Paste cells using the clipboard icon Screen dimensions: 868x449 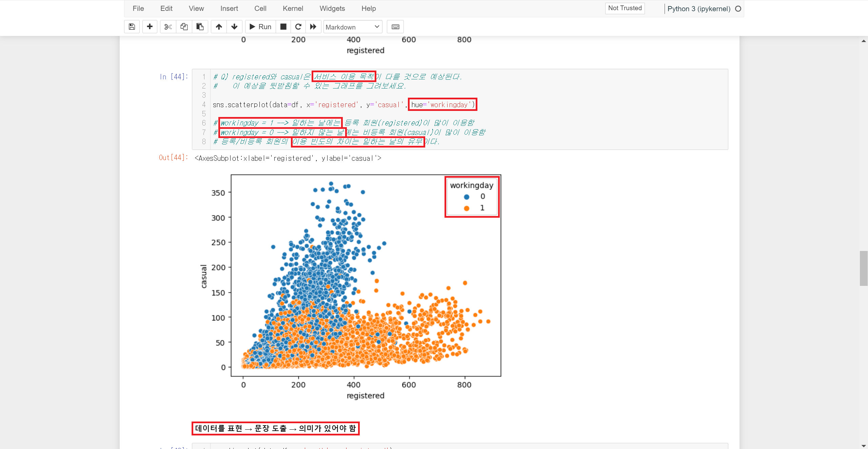(200, 27)
